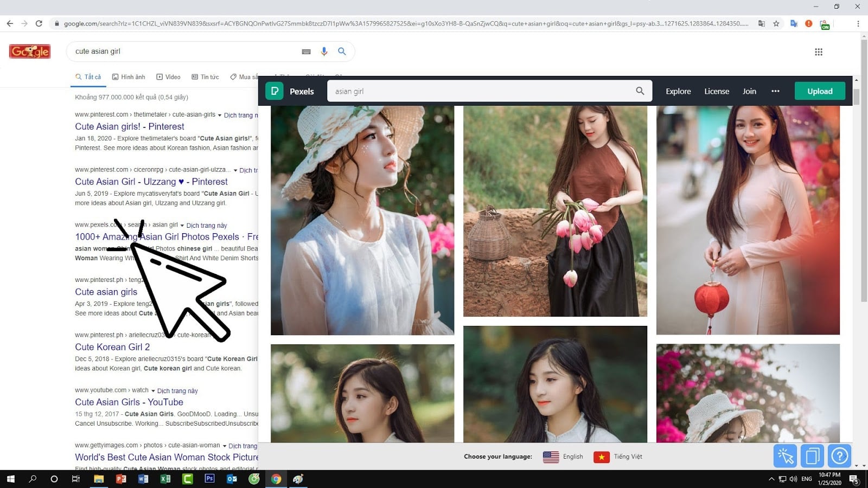Click the Pexels logo icon
This screenshot has height=488, width=868.
click(275, 91)
